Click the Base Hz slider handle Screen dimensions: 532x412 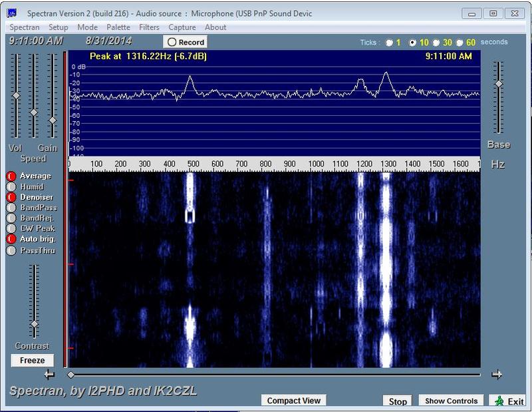click(x=498, y=84)
